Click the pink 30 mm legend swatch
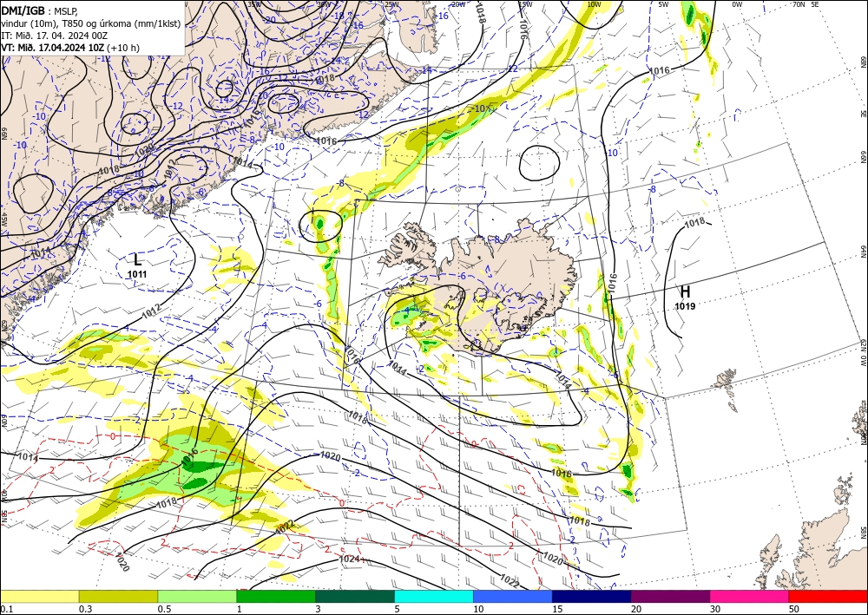The height and width of the screenshot is (615, 868). click(x=750, y=596)
